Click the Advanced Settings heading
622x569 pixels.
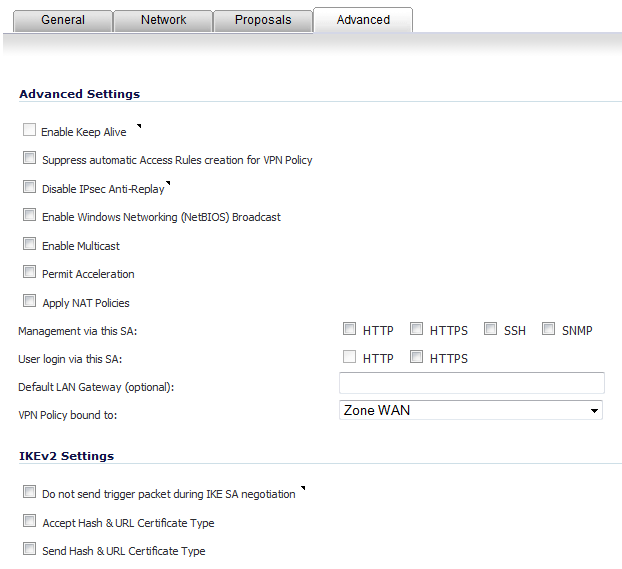[x=80, y=94]
